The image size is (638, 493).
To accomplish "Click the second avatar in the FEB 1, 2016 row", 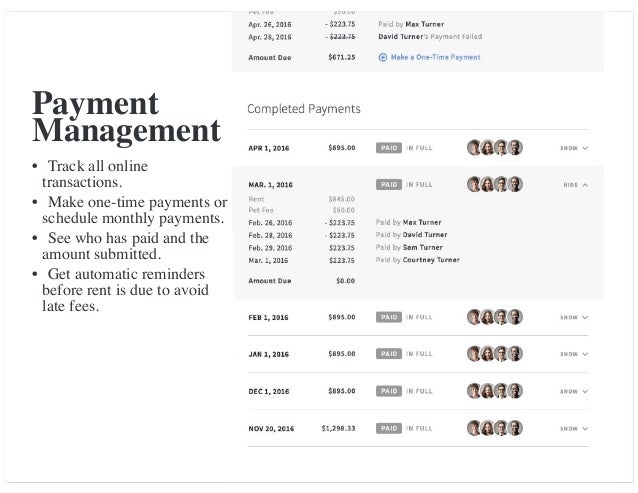I will click(487, 317).
